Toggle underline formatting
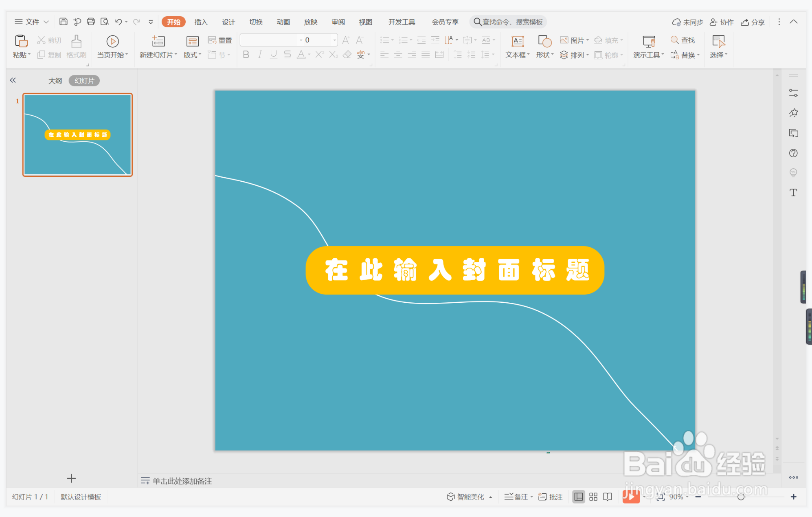Viewport: 812px width, 517px height. coord(273,55)
